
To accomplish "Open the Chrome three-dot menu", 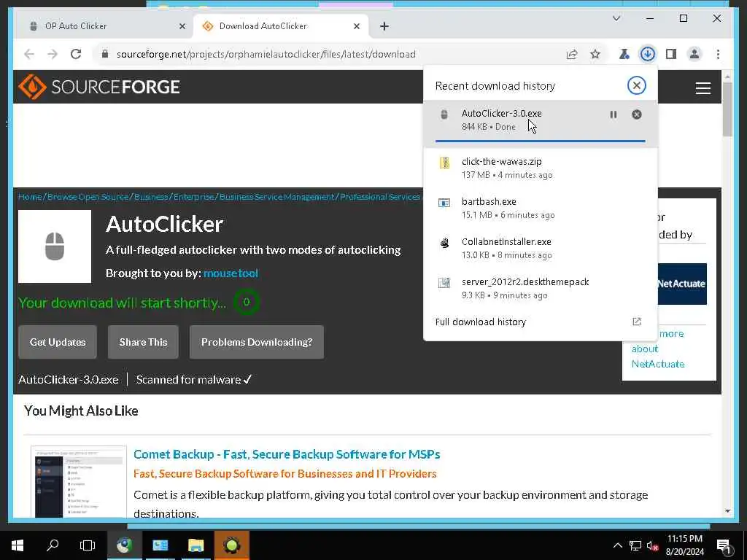I will coord(718,54).
